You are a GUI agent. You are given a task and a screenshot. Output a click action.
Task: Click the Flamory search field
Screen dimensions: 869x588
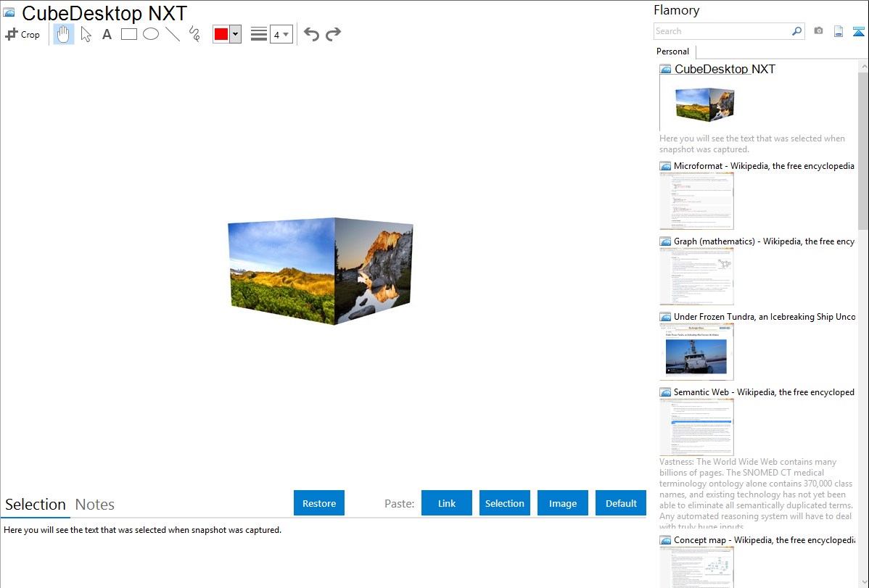(722, 31)
